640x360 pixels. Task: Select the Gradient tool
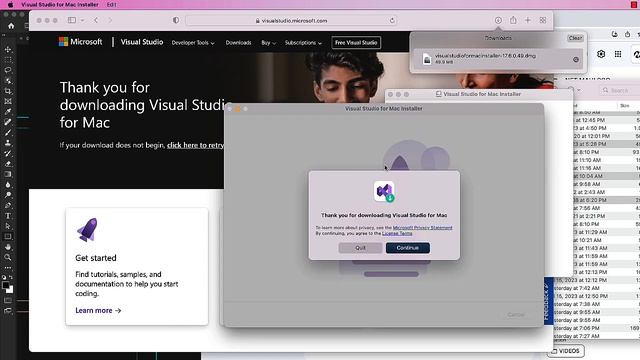point(8,174)
